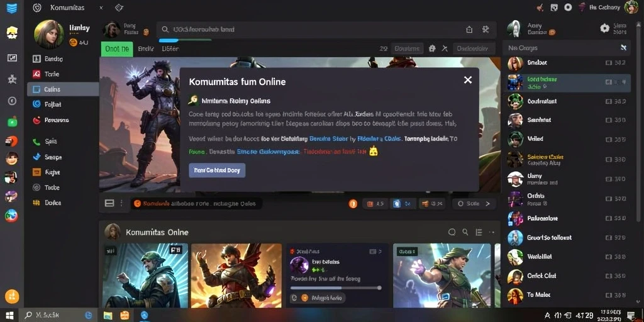Click the blue bird Seeps sidebar icon
Viewport: 644px width, 322px height.
37,157
